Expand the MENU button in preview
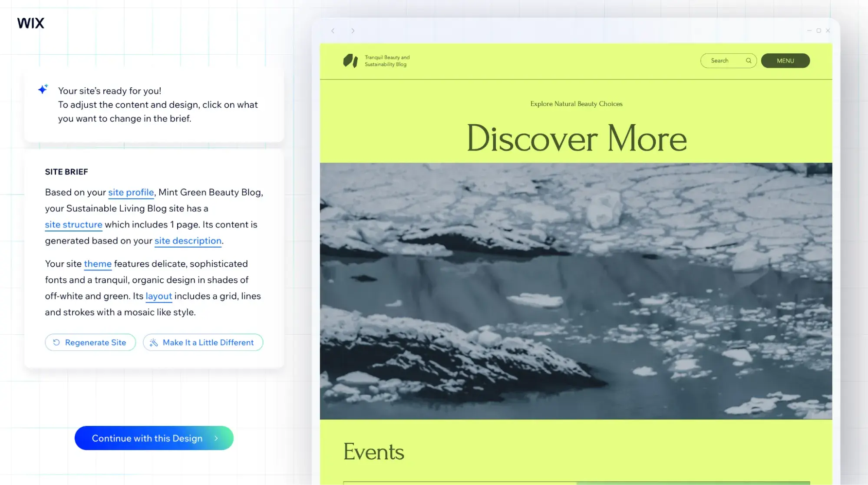 785,60
